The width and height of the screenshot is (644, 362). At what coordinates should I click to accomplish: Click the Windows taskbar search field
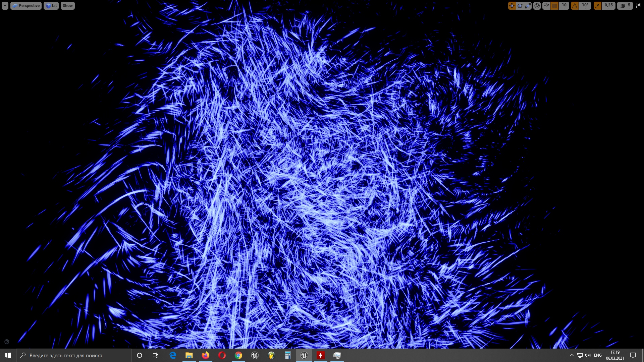click(74, 355)
